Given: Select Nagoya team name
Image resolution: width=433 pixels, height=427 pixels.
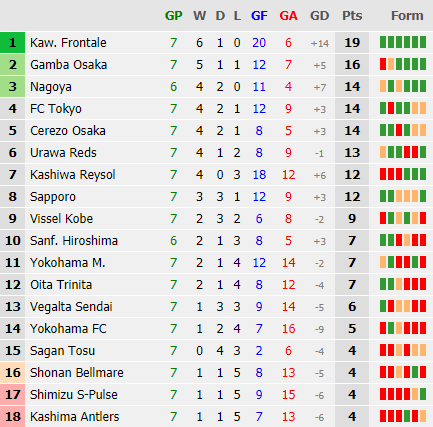Looking at the screenshot, I should pyautogui.click(x=51, y=87).
